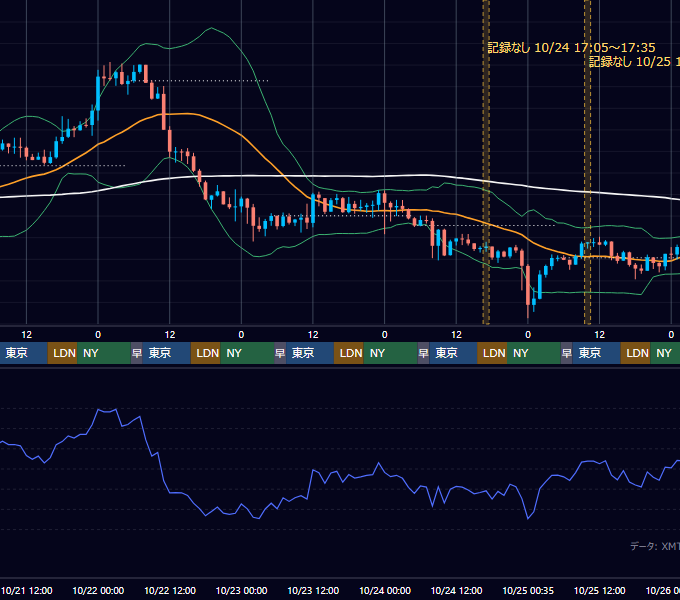The height and width of the screenshot is (600, 680).
Task: Select the 東京 session block on 10/25
Action: (x=596, y=353)
